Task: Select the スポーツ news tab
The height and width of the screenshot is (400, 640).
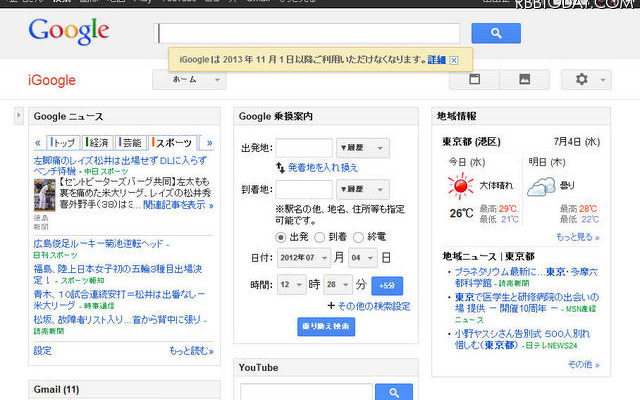Action: coord(173,142)
